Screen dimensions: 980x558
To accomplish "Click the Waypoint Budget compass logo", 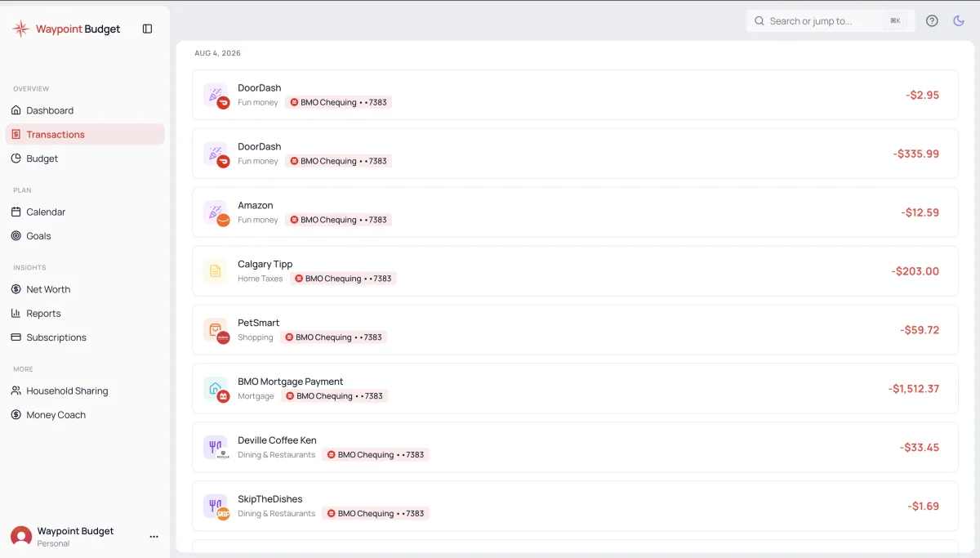I will [x=21, y=29].
